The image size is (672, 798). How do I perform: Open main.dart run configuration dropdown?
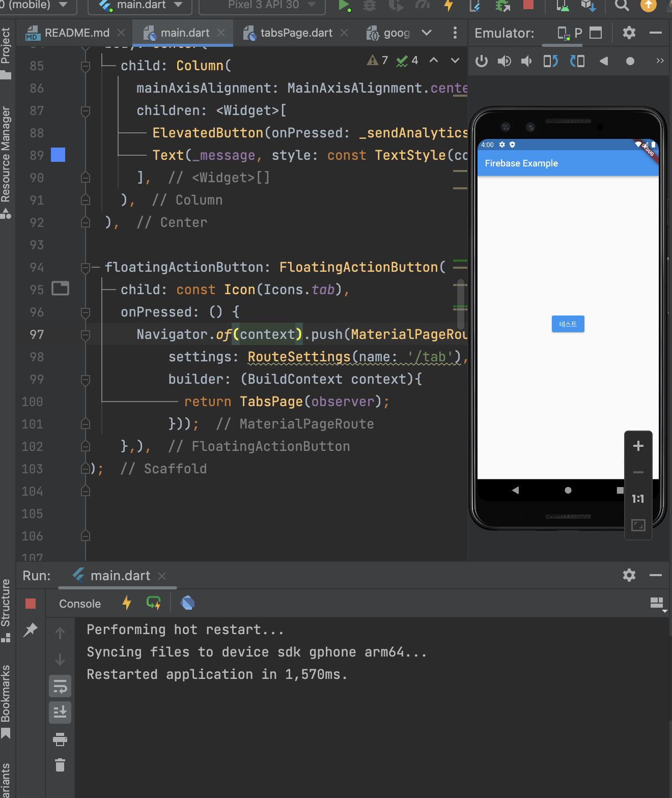pos(141,5)
